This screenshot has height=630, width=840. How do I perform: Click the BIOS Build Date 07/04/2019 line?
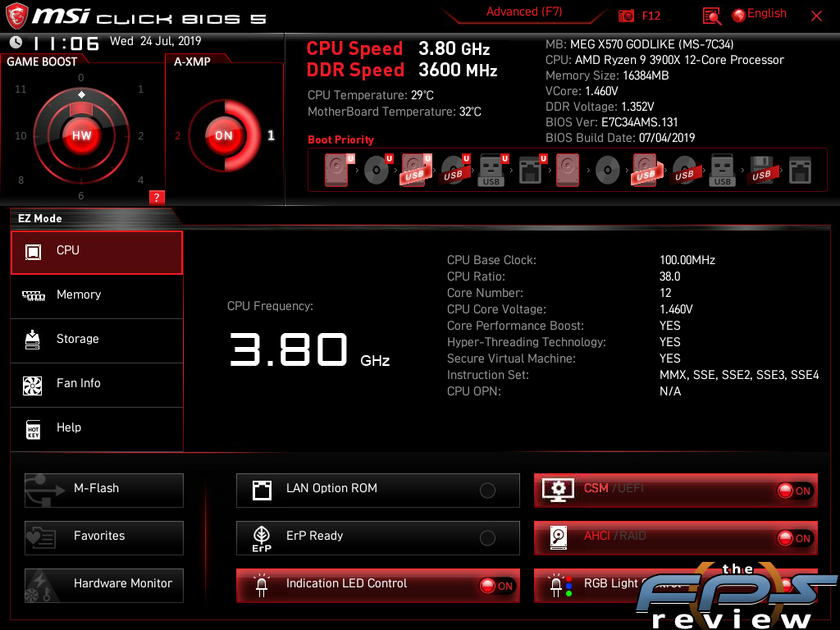pos(620,138)
